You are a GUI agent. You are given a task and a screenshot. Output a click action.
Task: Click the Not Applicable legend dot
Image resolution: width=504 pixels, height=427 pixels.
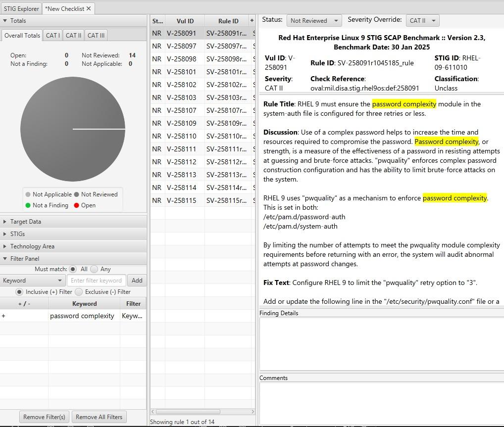click(x=28, y=194)
